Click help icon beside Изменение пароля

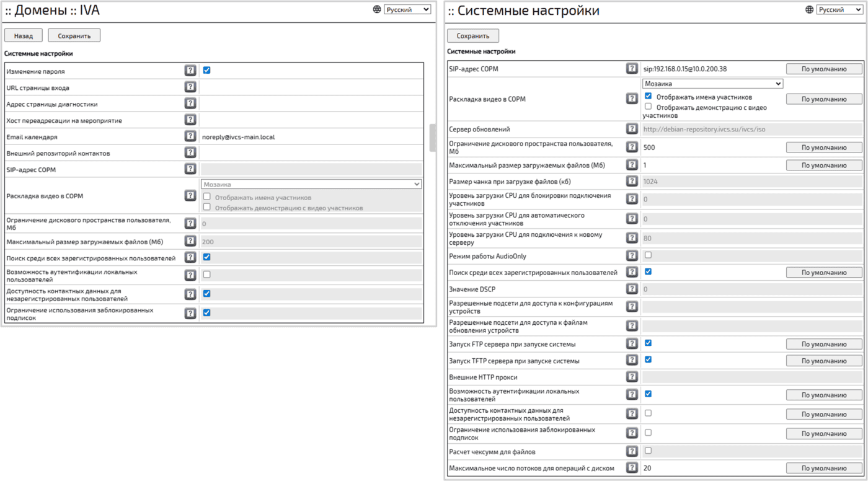[x=190, y=71]
